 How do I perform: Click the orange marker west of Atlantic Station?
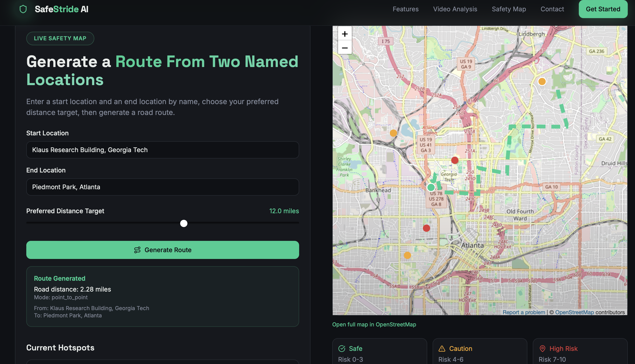pos(393,133)
